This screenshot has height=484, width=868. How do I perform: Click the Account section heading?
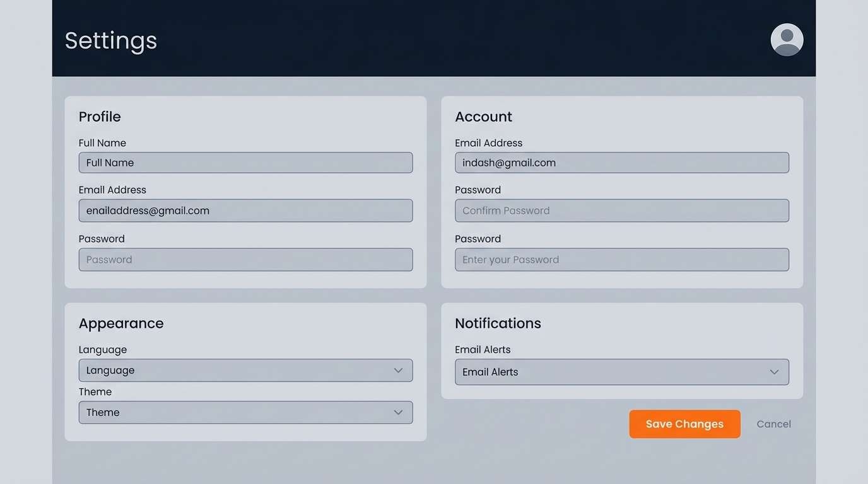point(484,117)
